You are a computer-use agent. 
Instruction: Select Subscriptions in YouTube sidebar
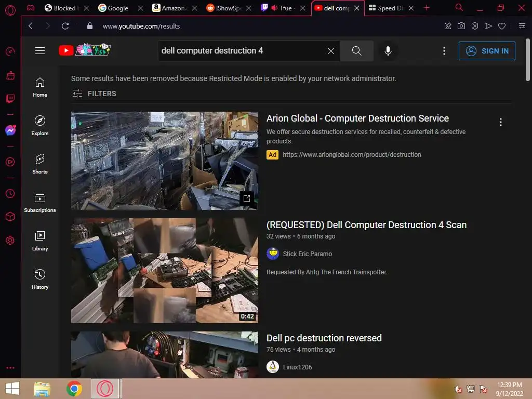(40, 203)
